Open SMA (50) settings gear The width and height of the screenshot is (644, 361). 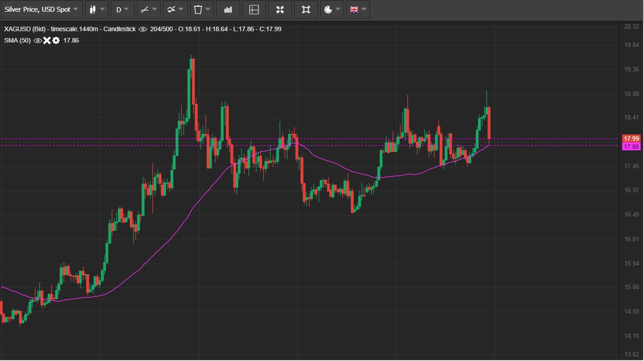pyautogui.click(x=56, y=41)
